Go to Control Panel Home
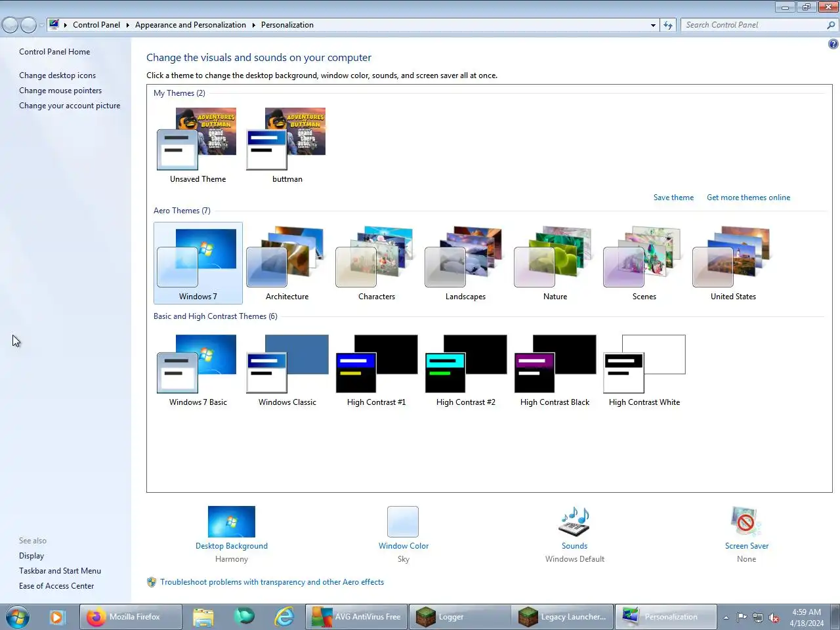Screen dimensions: 840x630 (54, 52)
